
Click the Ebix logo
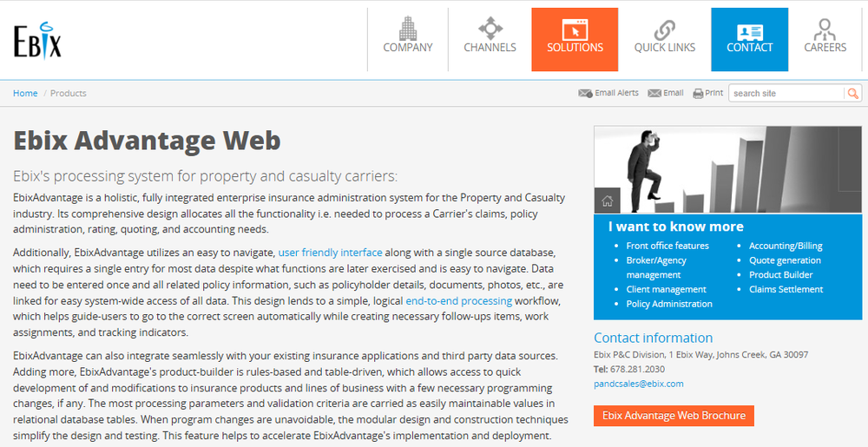pyautogui.click(x=37, y=40)
